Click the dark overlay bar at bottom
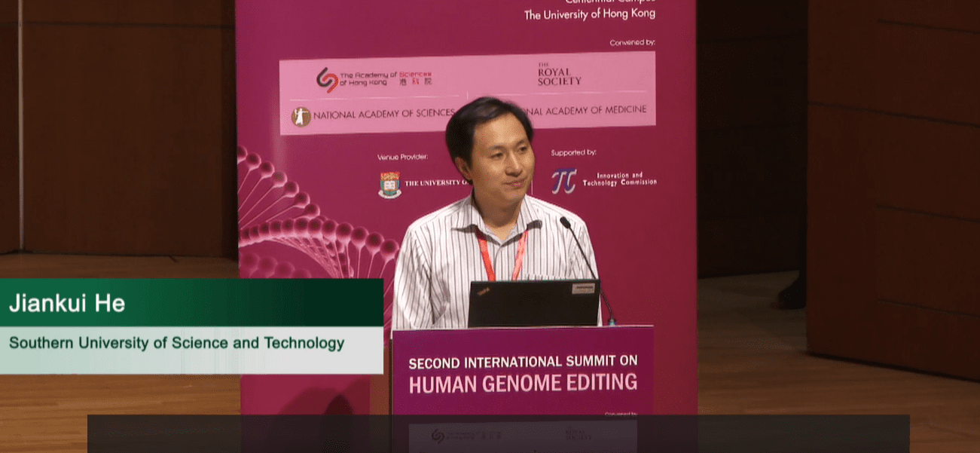The width and height of the screenshot is (980, 453). (498, 433)
